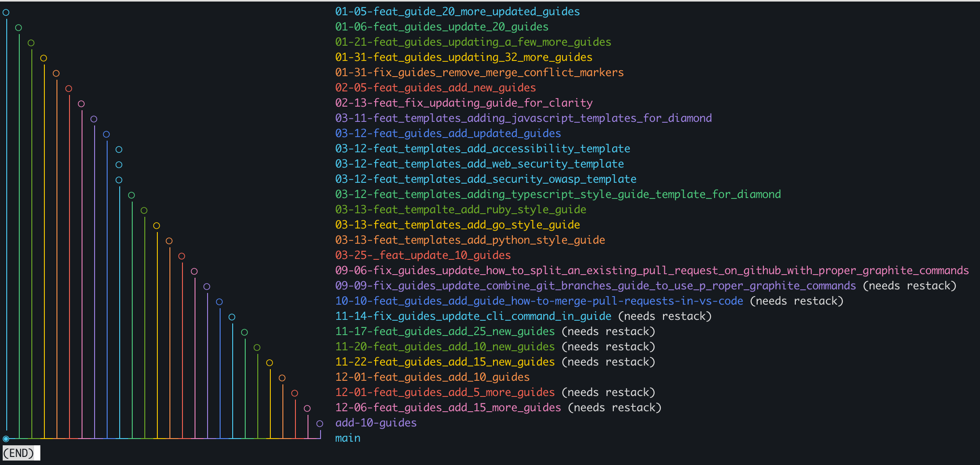The image size is (980, 465).
Task: Click the commit circle for 12-06-feat_guides_add_15_more_guides
Action: pyautogui.click(x=307, y=408)
